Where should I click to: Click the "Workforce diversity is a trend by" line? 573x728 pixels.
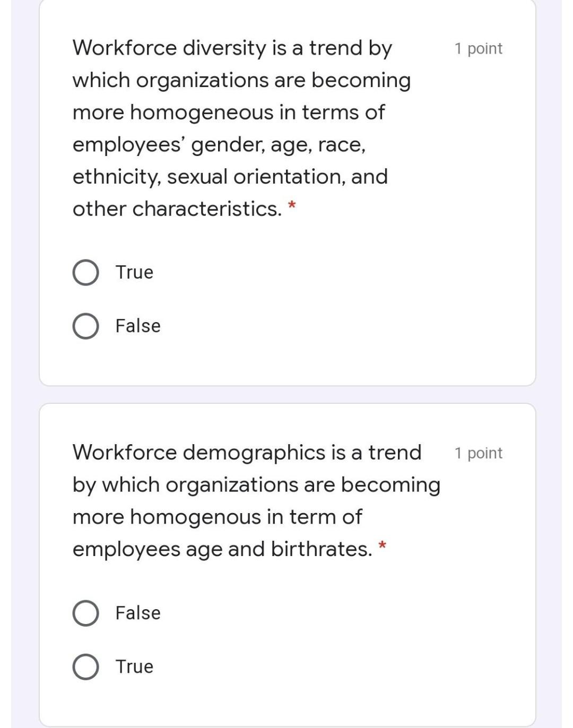coord(232,48)
